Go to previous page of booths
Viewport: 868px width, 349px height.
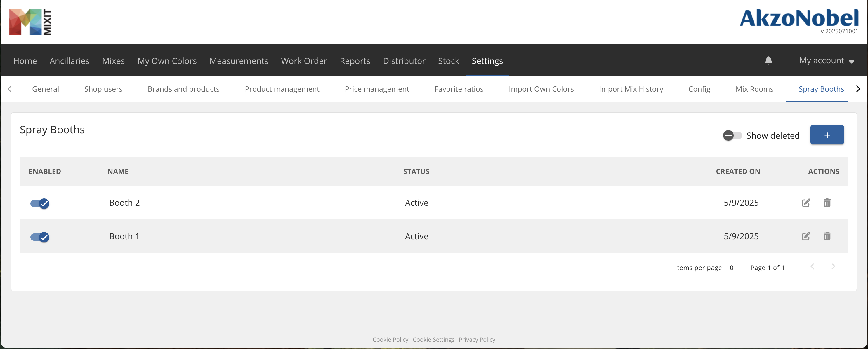(812, 266)
